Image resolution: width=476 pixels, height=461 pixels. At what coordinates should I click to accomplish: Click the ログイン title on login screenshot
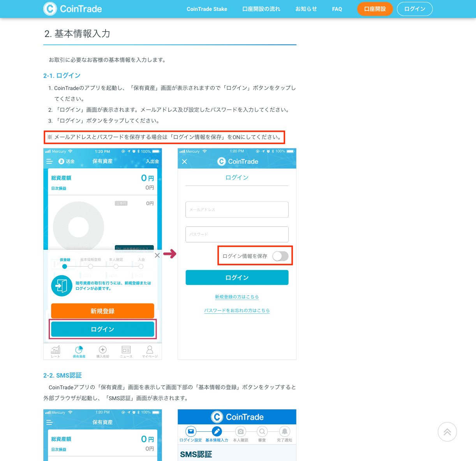(x=237, y=178)
